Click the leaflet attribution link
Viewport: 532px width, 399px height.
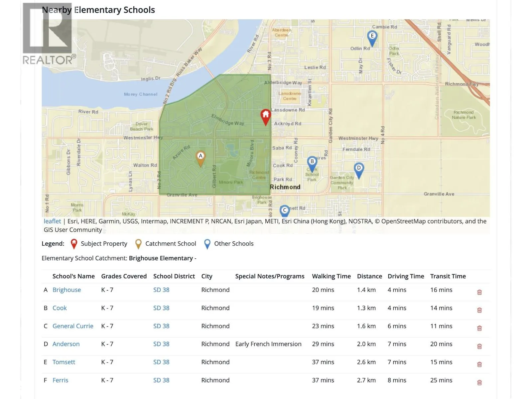(52, 221)
